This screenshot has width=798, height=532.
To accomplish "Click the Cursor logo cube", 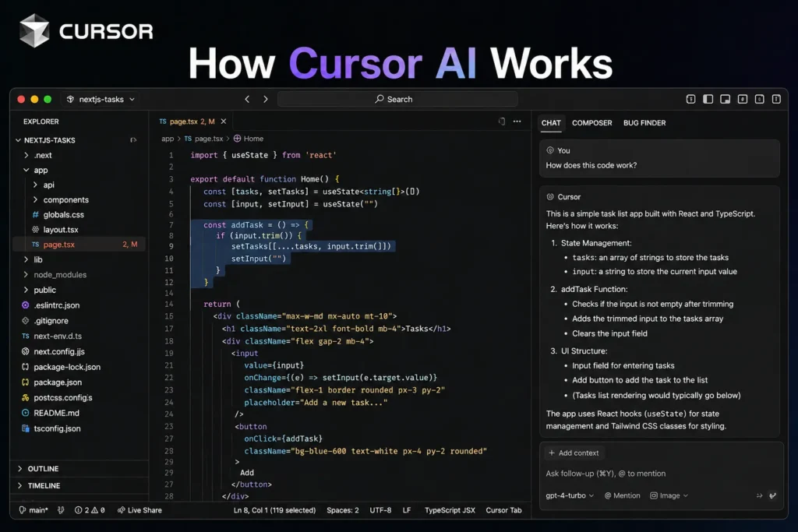I will [34, 30].
